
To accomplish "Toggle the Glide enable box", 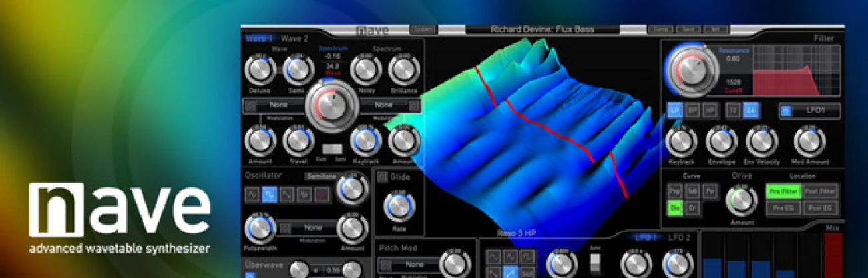I will (383, 177).
